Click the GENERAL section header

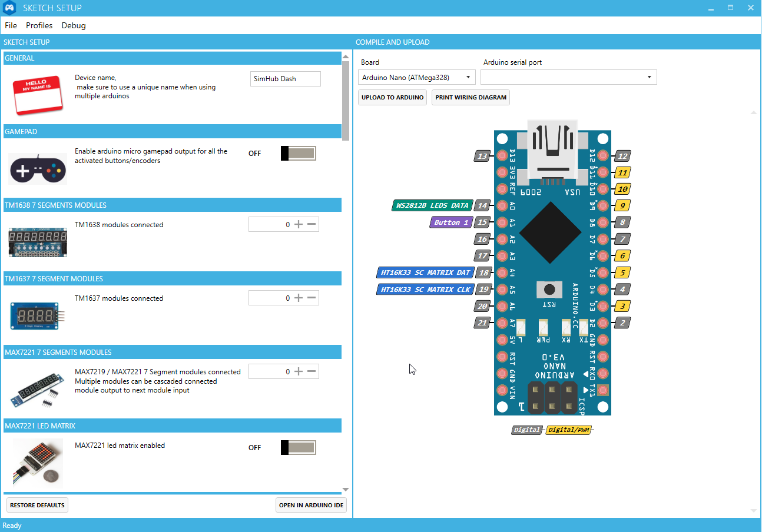(172, 58)
